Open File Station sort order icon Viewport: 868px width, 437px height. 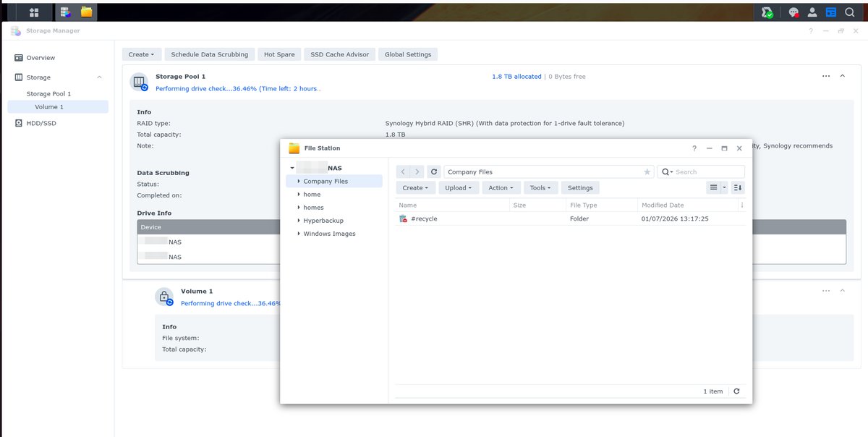[x=738, y=187]
